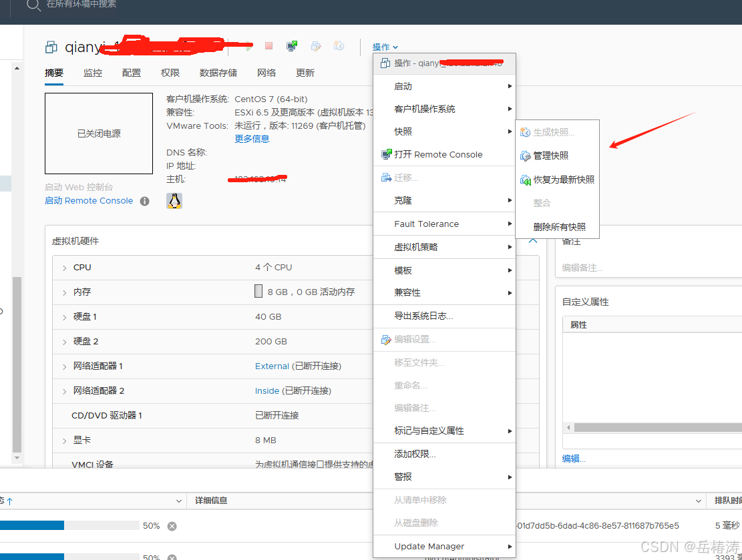The image size is (742, 560).
Task: Expand the 网络适配器 1 row
Action: pos(64,366)
